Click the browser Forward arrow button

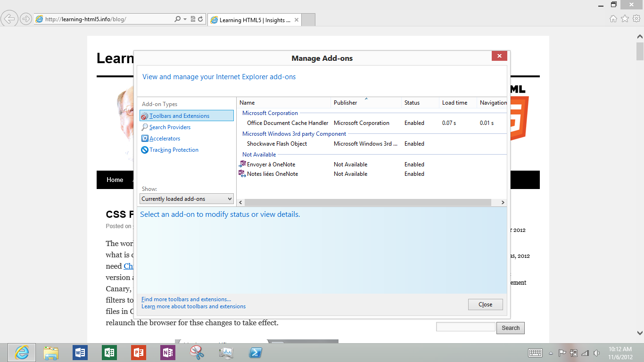26,19
